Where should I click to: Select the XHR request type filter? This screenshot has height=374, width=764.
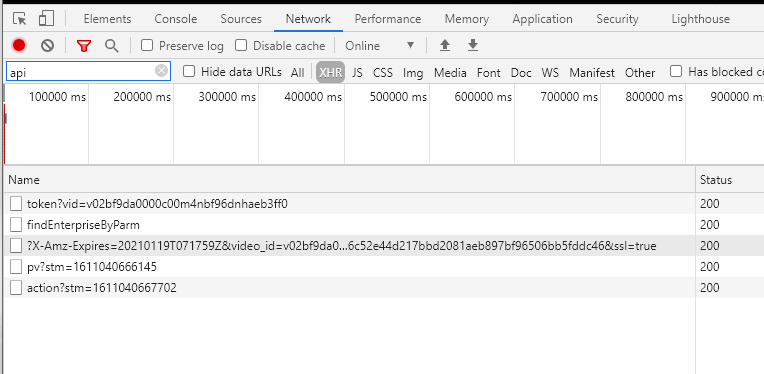point(330,73)
